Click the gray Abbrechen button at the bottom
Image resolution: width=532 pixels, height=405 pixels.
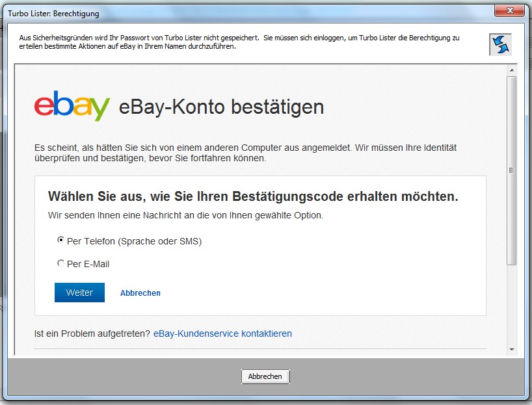[x=265, y=376]
